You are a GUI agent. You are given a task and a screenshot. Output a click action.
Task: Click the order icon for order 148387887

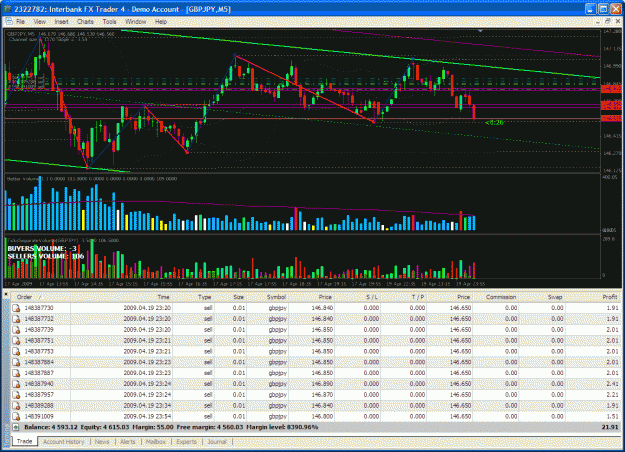[x=16, y=373]
